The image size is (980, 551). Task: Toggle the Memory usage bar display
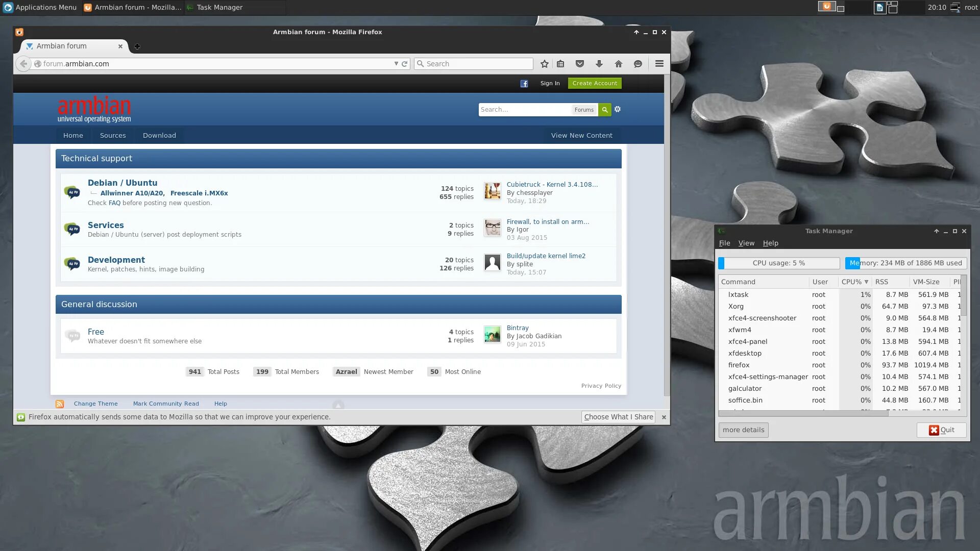click(905, 262)
